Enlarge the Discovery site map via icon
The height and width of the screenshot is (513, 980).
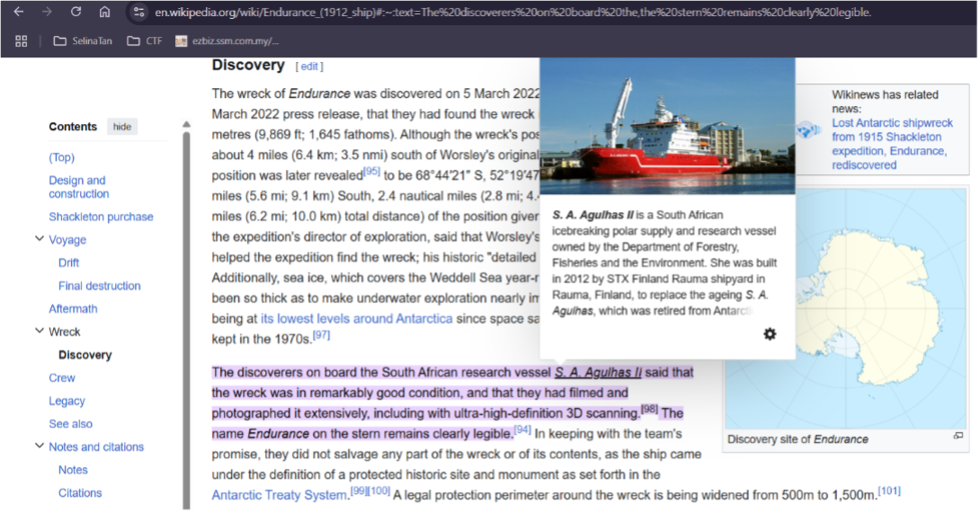(958, 436)
